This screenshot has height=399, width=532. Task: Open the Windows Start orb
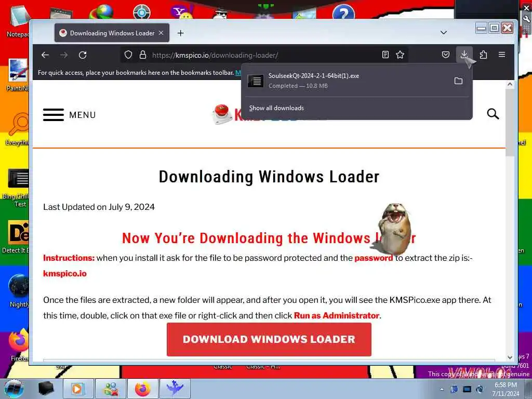(x=14, y=389)
